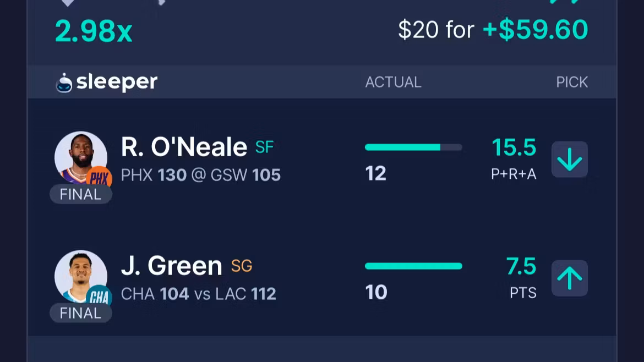Click the CHA team badge on Green's avatar
The image size is (644, 362).
click(x=99, y=297)
